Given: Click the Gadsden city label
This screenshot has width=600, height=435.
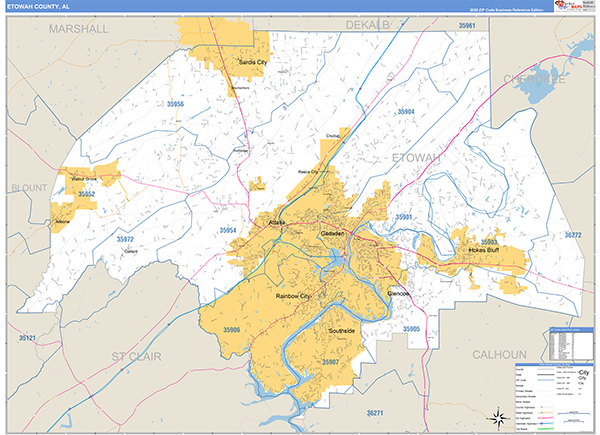Looking at the screenshot, I should click(332, 233).
